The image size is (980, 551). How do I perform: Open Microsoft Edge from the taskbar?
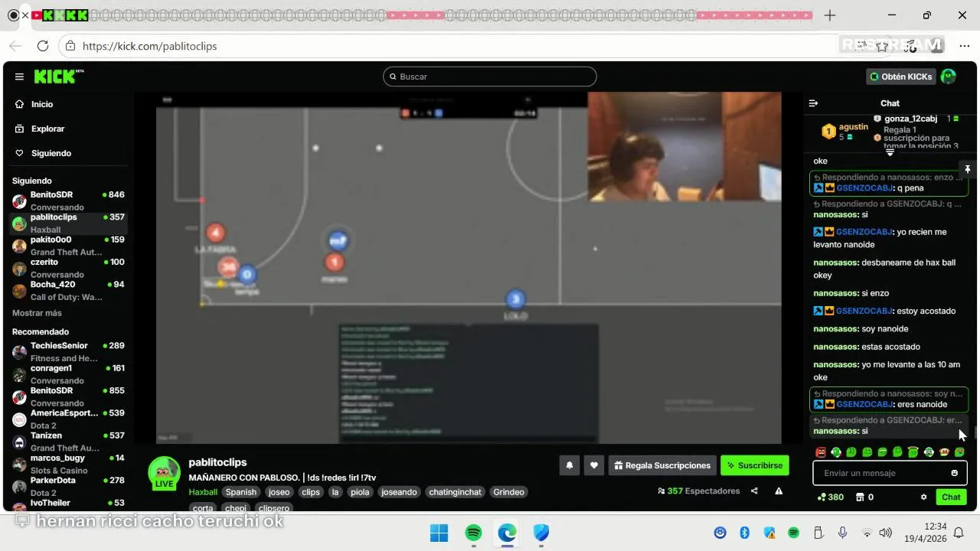tap(507, 533)
